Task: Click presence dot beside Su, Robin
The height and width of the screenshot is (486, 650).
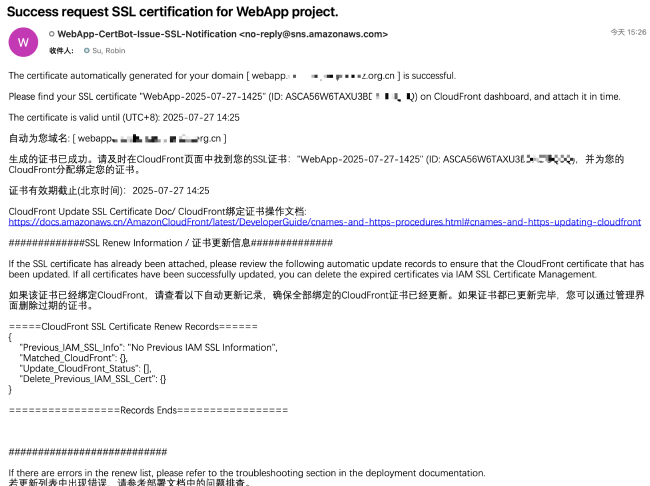Action: pyautogui.click(x=87, y=49)
